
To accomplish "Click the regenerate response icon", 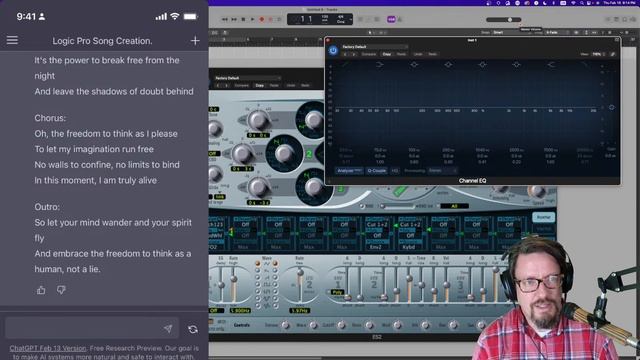I will tap(193, 329).
